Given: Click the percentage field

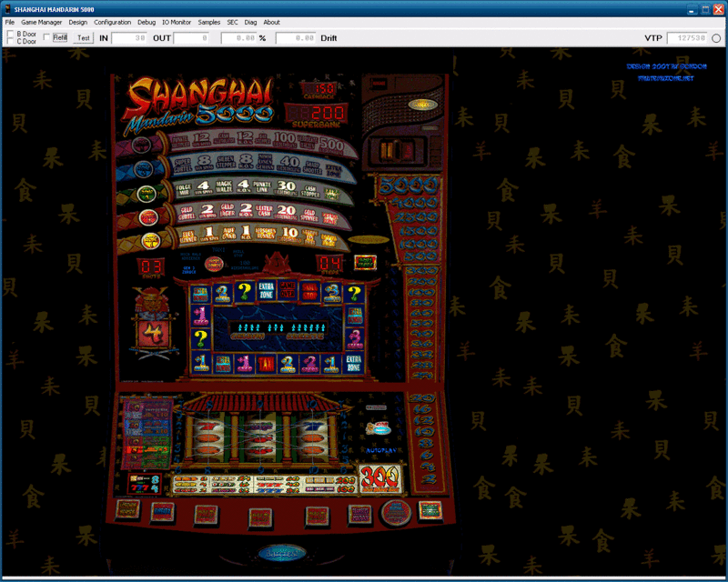Looking at the screenshot, I should (x=238, y=38).
